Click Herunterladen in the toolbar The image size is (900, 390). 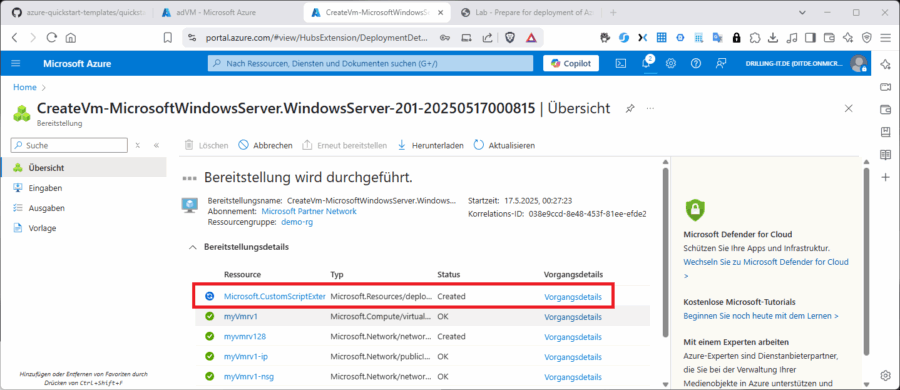(x=430, y=145)
